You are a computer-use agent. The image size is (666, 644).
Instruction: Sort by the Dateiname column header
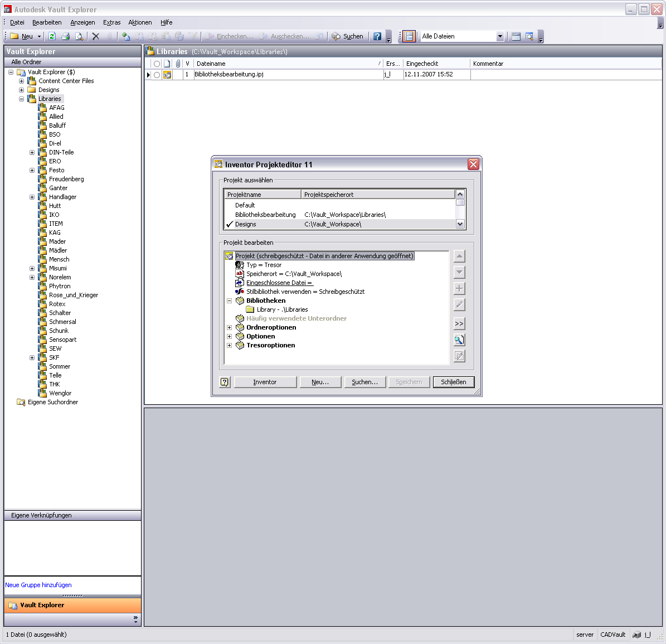[x=288, y=64]
